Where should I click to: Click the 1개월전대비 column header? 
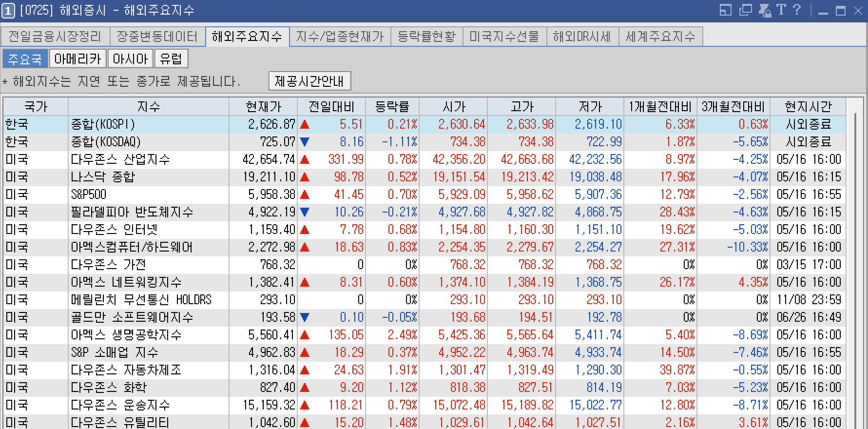tap(660, 107)
